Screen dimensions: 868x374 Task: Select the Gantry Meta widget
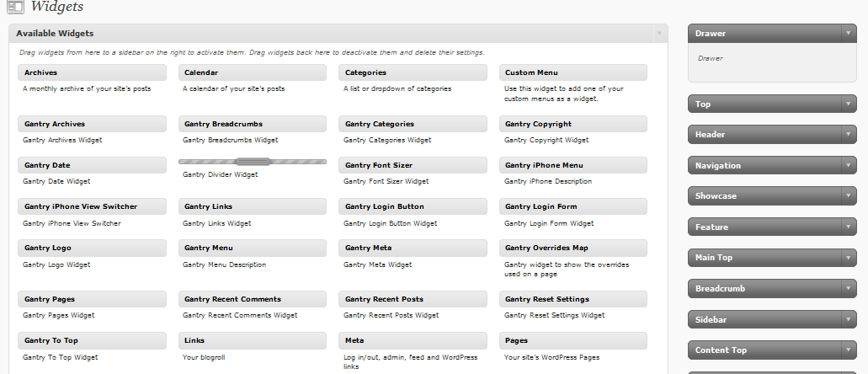413,248
